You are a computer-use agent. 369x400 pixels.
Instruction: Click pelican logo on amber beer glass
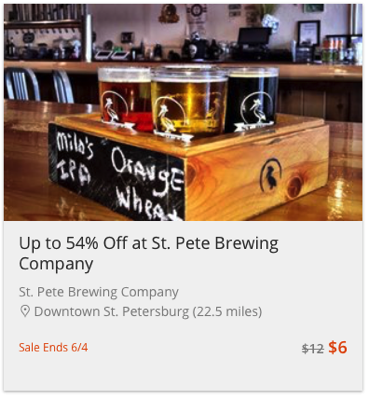[x=115, y=108]
